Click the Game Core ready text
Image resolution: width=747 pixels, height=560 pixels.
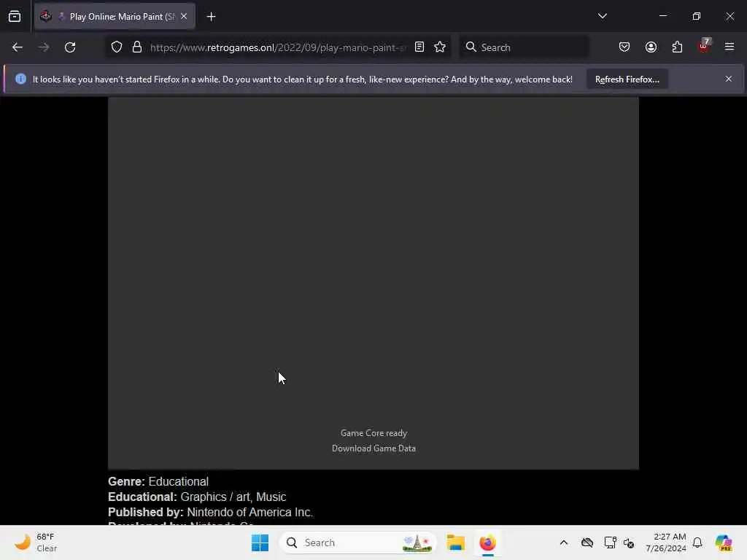point(373,433)
